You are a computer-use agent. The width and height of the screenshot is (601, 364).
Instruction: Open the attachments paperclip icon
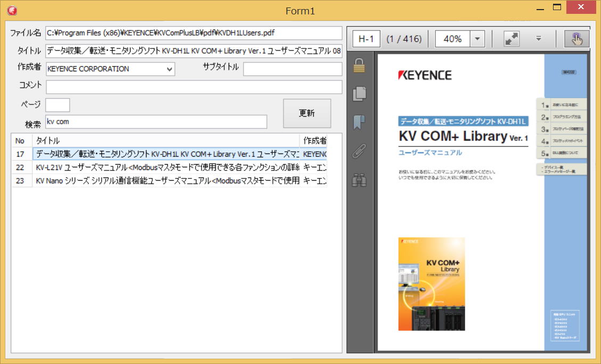click(359, 151)
